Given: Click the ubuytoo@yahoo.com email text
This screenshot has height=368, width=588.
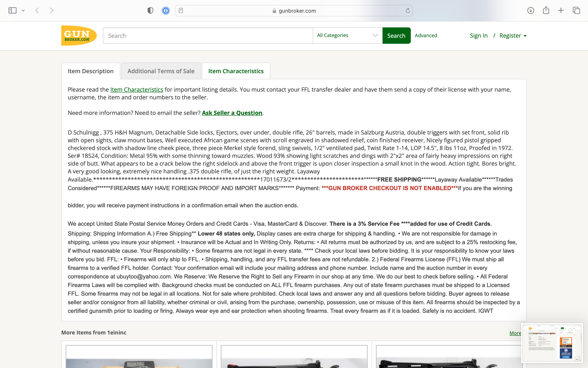Looking at the screenshot, I should [144, 276].
